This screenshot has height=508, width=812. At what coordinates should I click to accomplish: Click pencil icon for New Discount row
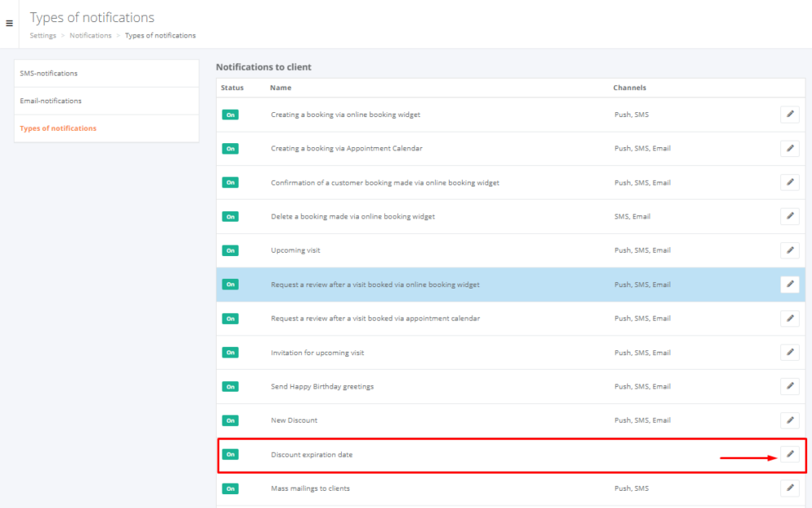789,420
